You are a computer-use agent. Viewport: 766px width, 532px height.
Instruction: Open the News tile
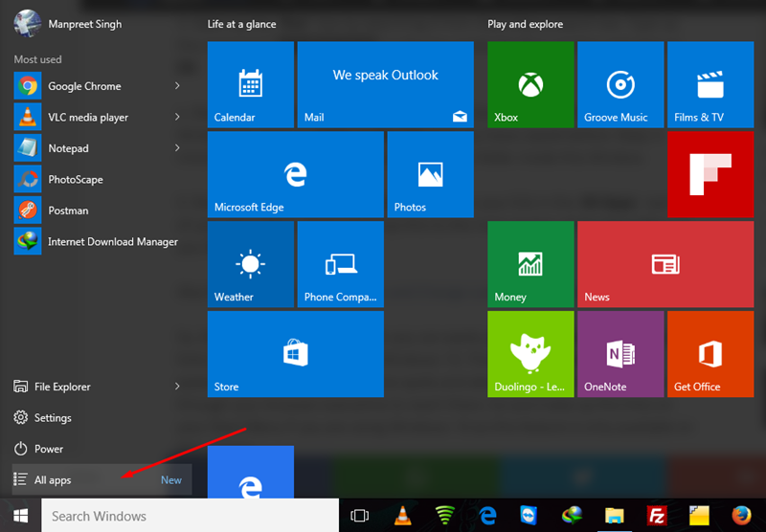pos(665,264)
